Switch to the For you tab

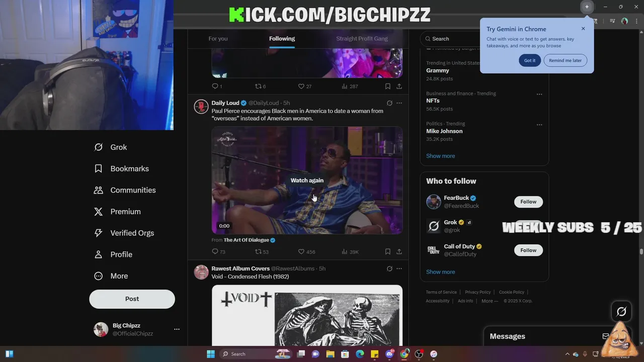point(218,39)
